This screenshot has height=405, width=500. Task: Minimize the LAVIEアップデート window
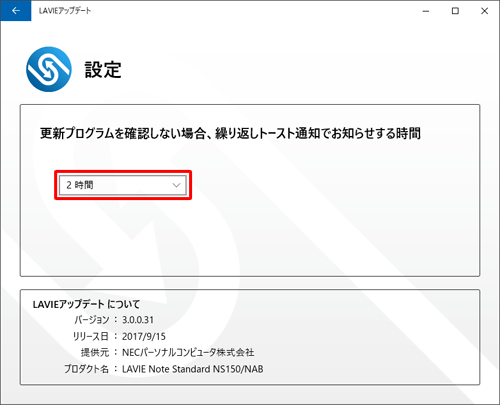[x=426, y=11]
